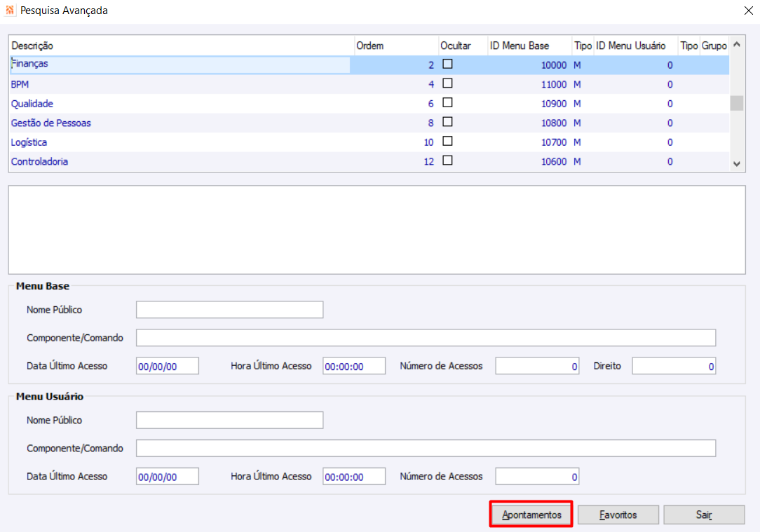Tick the Ocultar checkbox for Finanças
This screenshot has height=532, width=760.
pyautogui.click(x=447, y=64)
